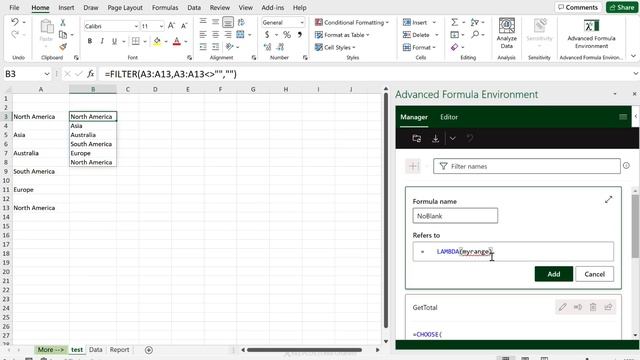Click the Cut scissors icon
The width and height of the screenshot is (640, 360).
(63, 22)
